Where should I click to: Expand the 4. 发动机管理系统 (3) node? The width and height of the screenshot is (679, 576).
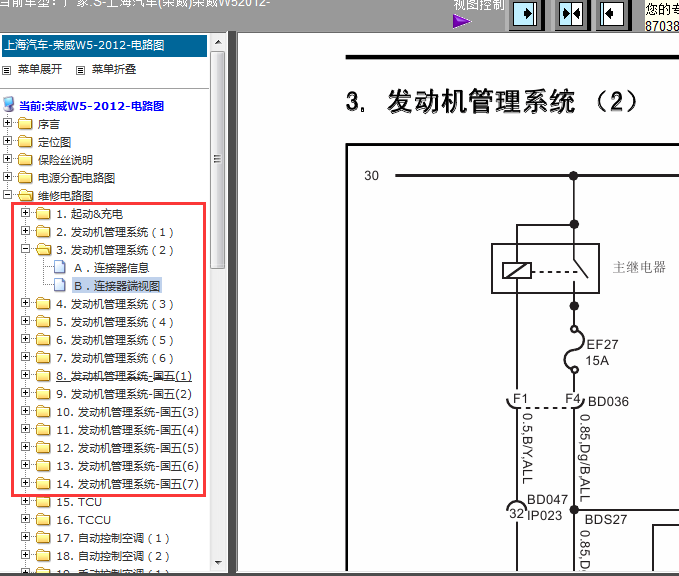coord(25,303)
